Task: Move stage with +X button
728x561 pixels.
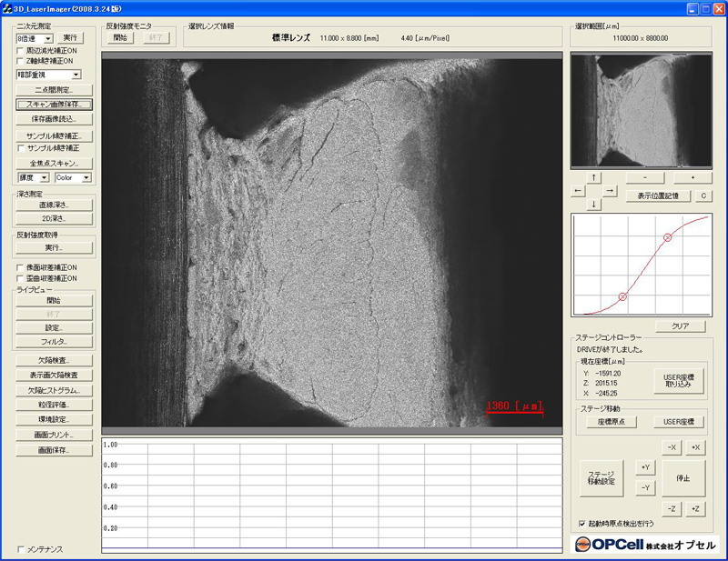Action: 695,448
